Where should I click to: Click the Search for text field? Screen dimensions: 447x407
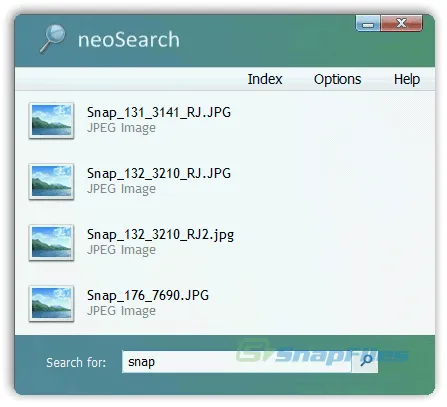(x=236, y=362)
